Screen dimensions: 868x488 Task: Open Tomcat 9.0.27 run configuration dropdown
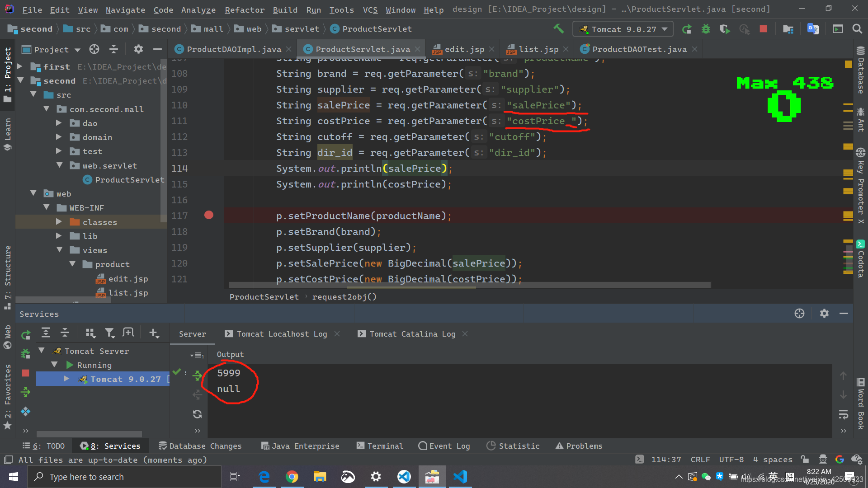pyautogui.click(x=623, y=29)
